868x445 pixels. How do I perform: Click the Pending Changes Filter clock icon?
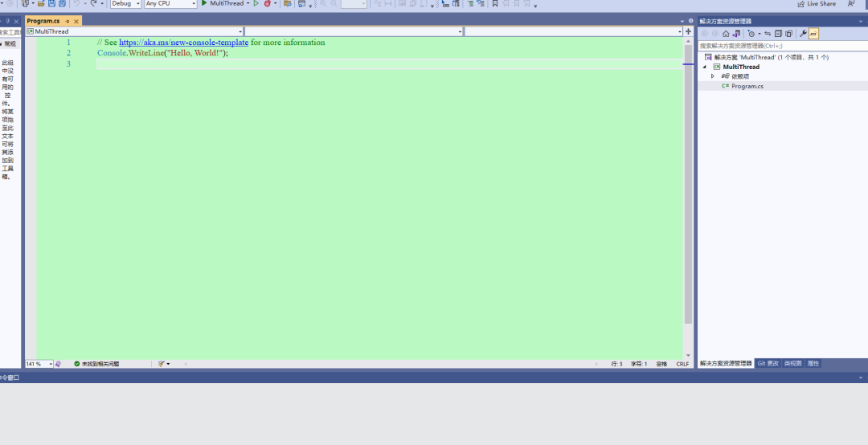(751, 34)
